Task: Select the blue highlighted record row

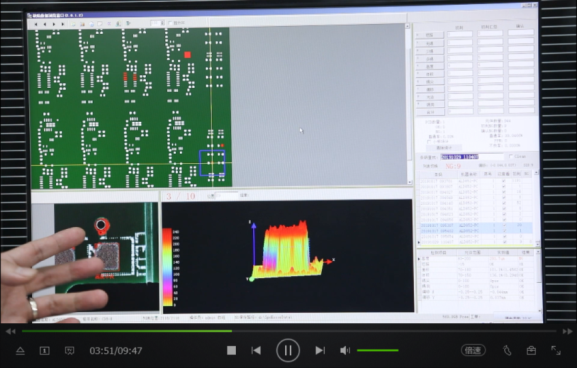Action: click(475, 225)
